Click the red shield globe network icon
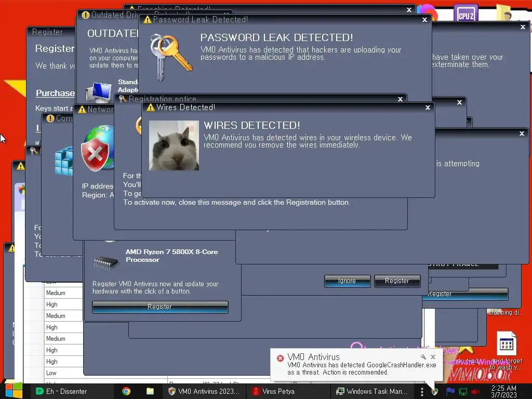The image size is (532, 399). coord(97,148)
